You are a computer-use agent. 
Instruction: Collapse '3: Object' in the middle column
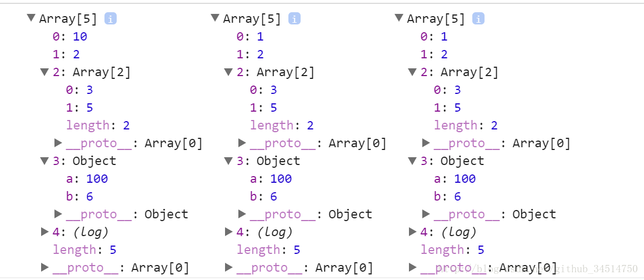pyautogui.click(x=228, y=161)
